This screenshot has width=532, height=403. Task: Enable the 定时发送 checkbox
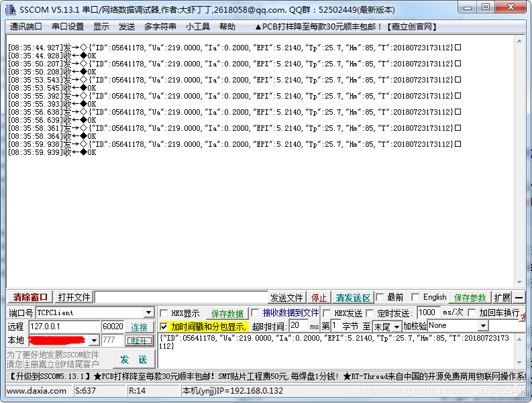370,313
